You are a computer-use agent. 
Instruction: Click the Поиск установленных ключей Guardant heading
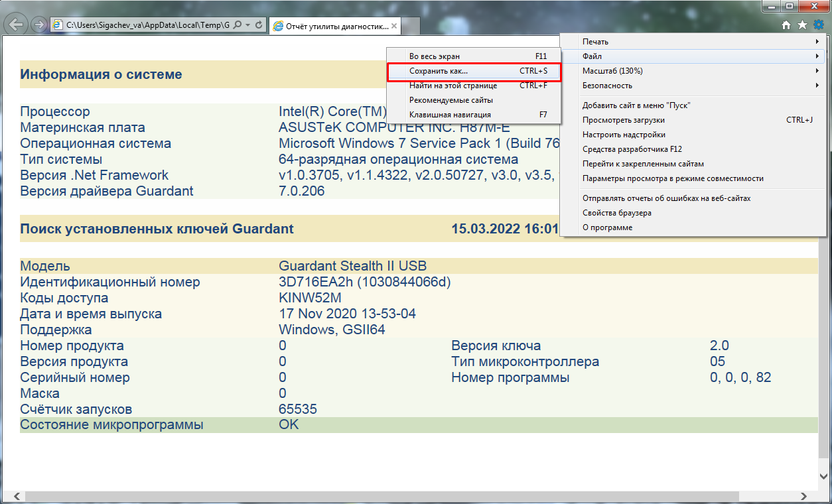point(157,229)
